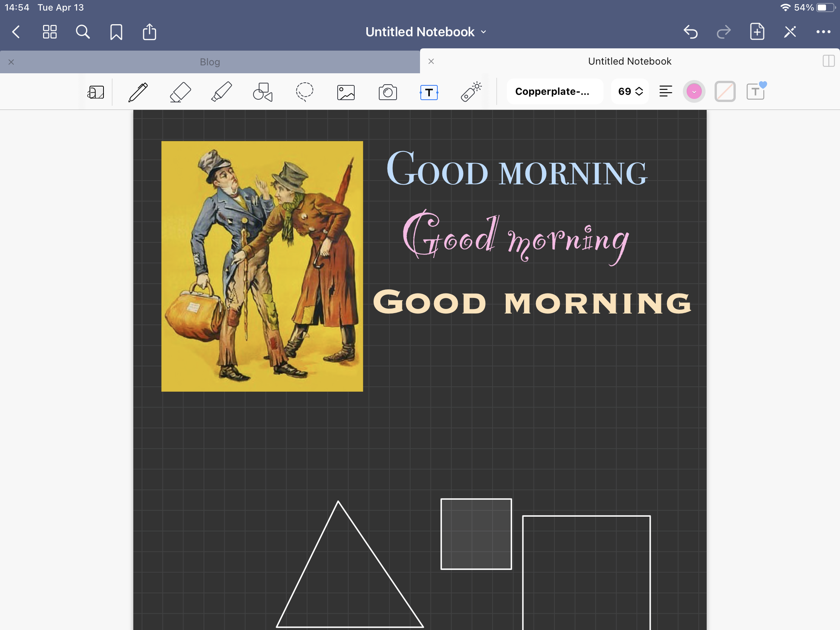
Task: Choose the Shapes tool
Action: click(x=263, y=92)
